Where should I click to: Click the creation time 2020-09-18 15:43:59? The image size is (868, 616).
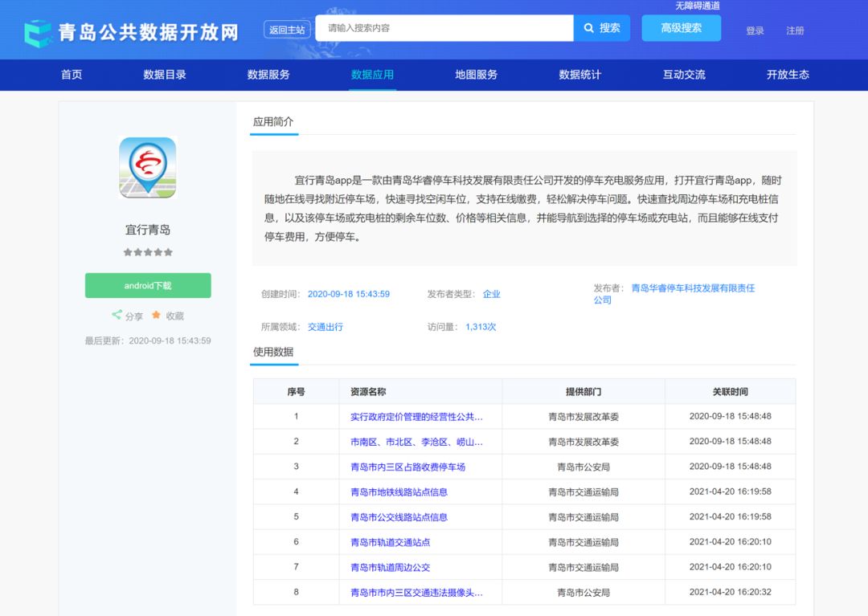[x=349, y=294]
